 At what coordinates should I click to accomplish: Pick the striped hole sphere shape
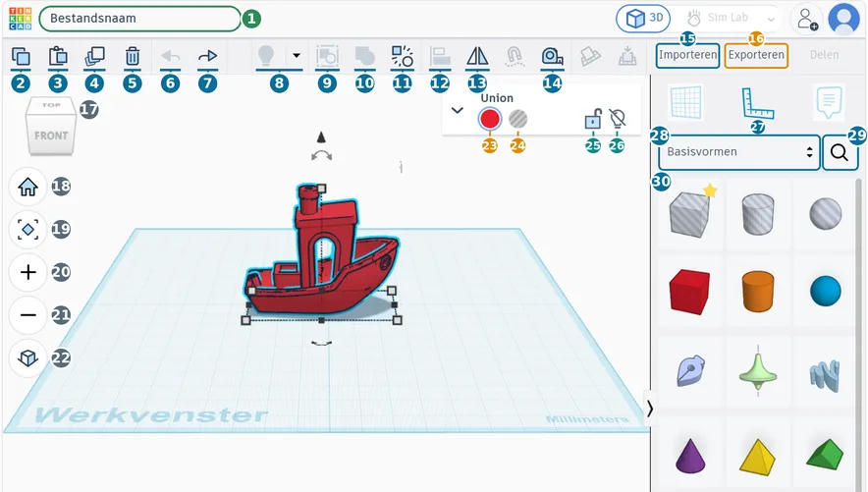(826, 214)
